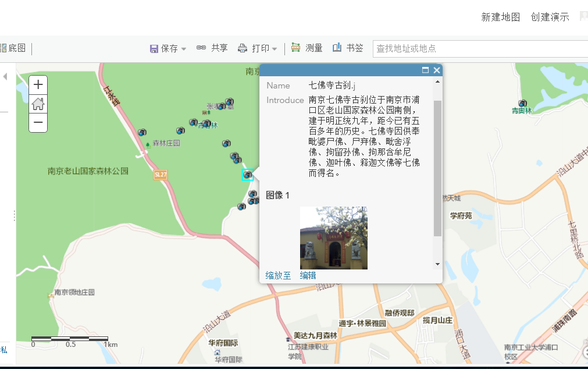588x369 pixels.
Task: Focus the 查找地址或地点 search box
Action: 480,49
